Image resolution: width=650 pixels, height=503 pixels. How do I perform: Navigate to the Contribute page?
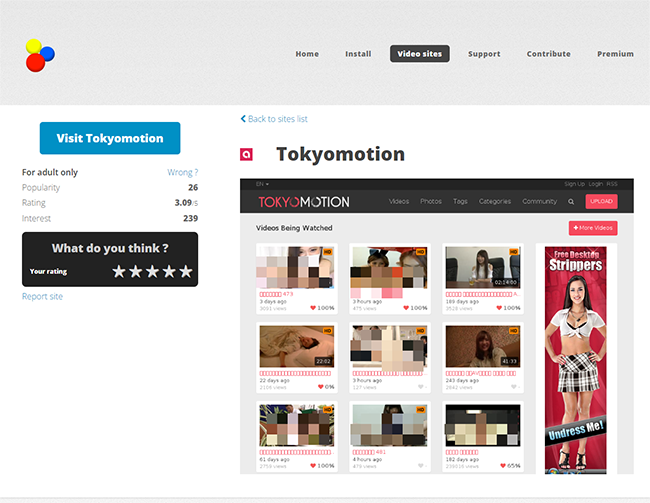548,54
